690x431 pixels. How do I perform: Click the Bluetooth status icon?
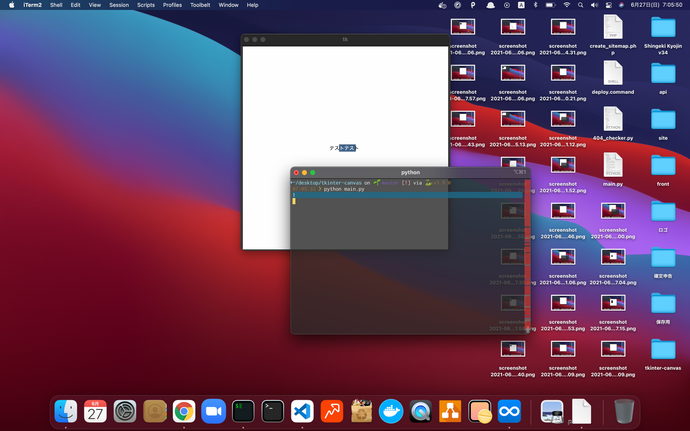[x=536, y=5]
